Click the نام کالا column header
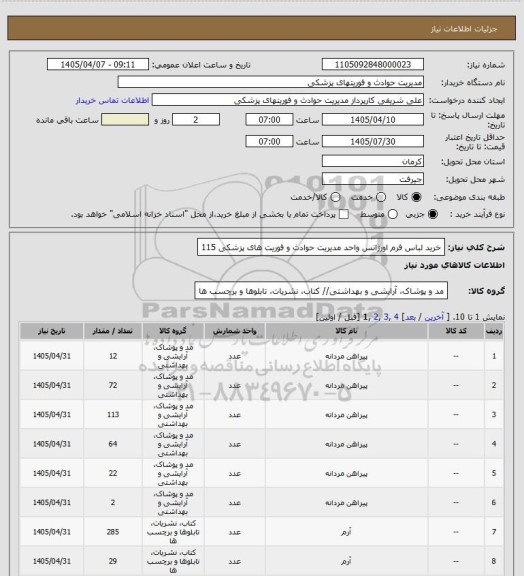Screen dimensions: 524x576 (346, 331)
